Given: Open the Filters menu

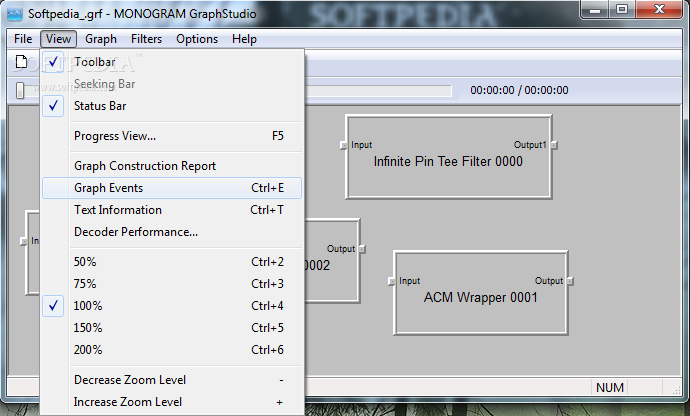Looking at the screenshot, I should tap(146, 39).
